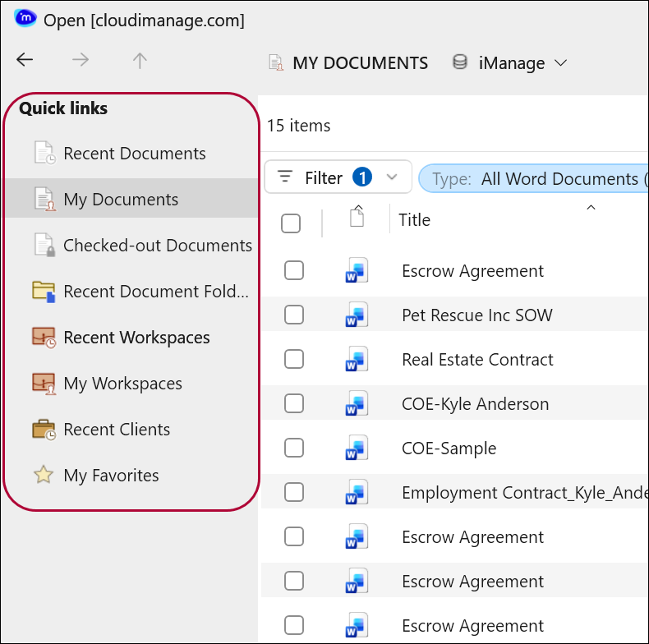The height and width of the screenshot is (644, 649).
Task: Go back with the left arrow
Action: 25,60
